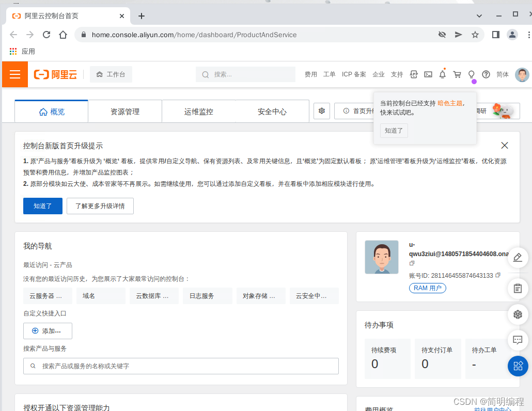The width and height of the screenshot is (532, 411).
Task: Focus the 搜索产品与服务 search field
Action: click(181, 366)
